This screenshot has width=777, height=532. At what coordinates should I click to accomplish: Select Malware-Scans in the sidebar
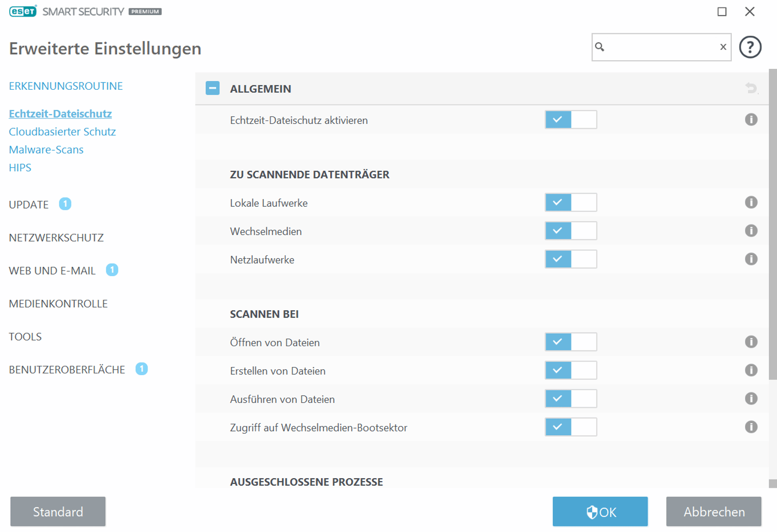[46, 150]
